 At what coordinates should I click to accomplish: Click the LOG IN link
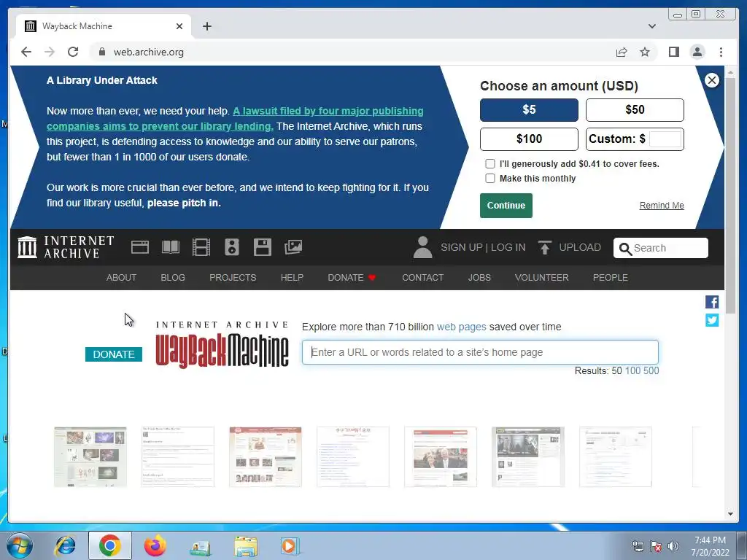pyautogui.click(x=508, y=247)
